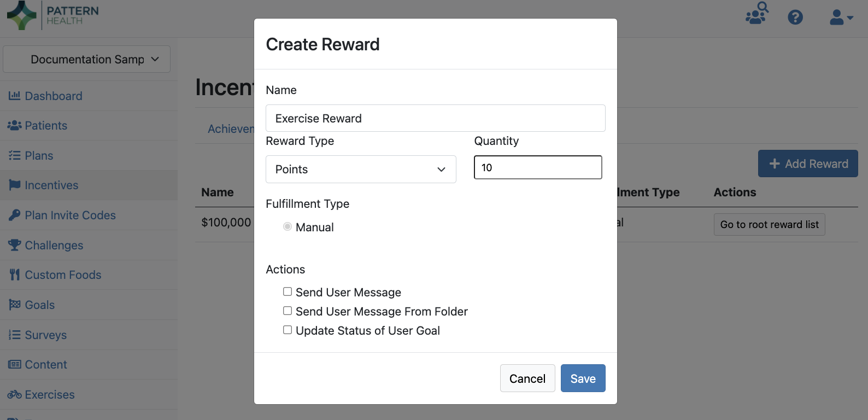This screenshot has width=868, height=420.
Task: Open Content in the sidebar menu
Action: [45, 365]
